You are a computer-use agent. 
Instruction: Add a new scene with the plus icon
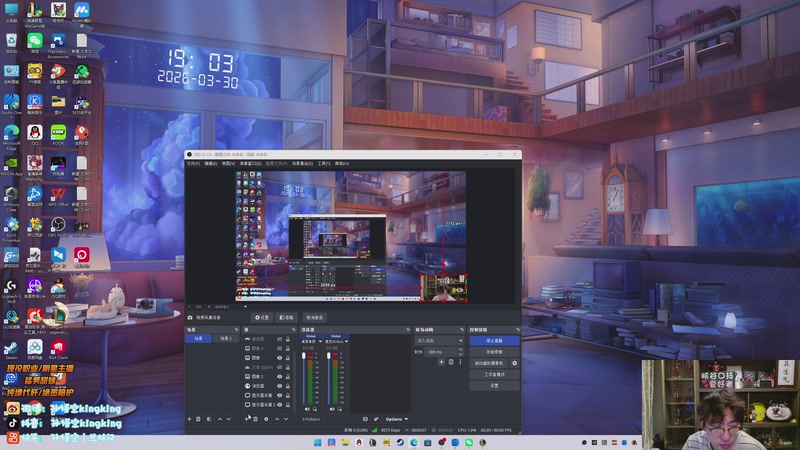click(189, 419)
